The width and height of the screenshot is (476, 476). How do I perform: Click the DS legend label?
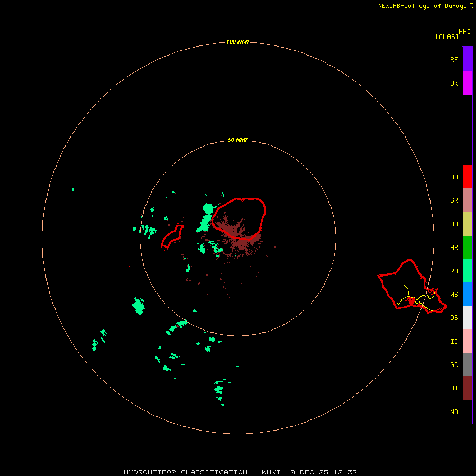pos(454,318)
